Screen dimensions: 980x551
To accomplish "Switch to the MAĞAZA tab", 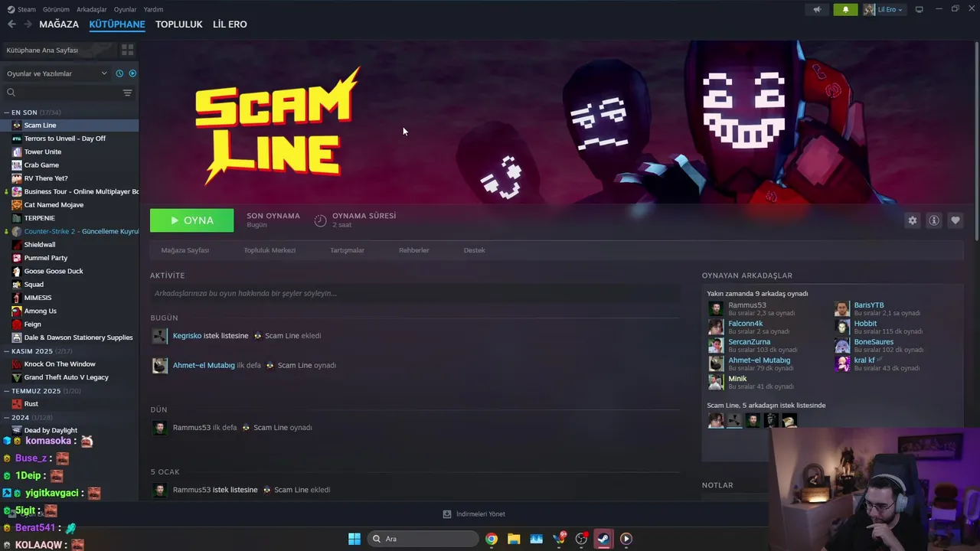I will [x=59, y=24].
